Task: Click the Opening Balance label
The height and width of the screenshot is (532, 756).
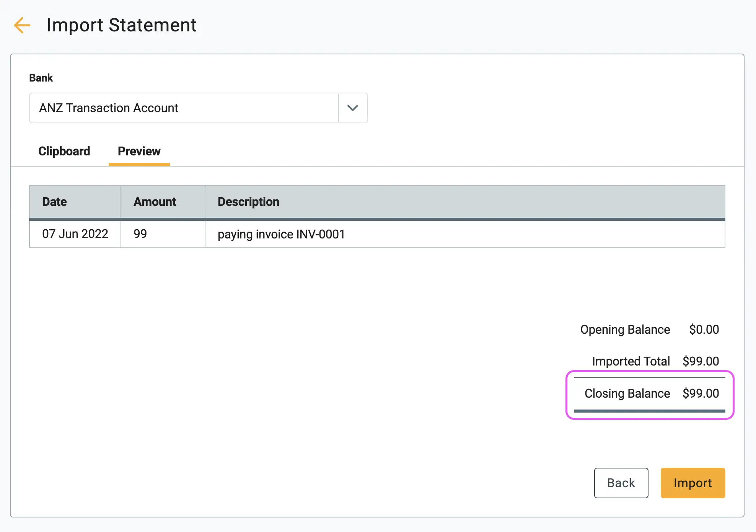Action: tap(625, 330)
